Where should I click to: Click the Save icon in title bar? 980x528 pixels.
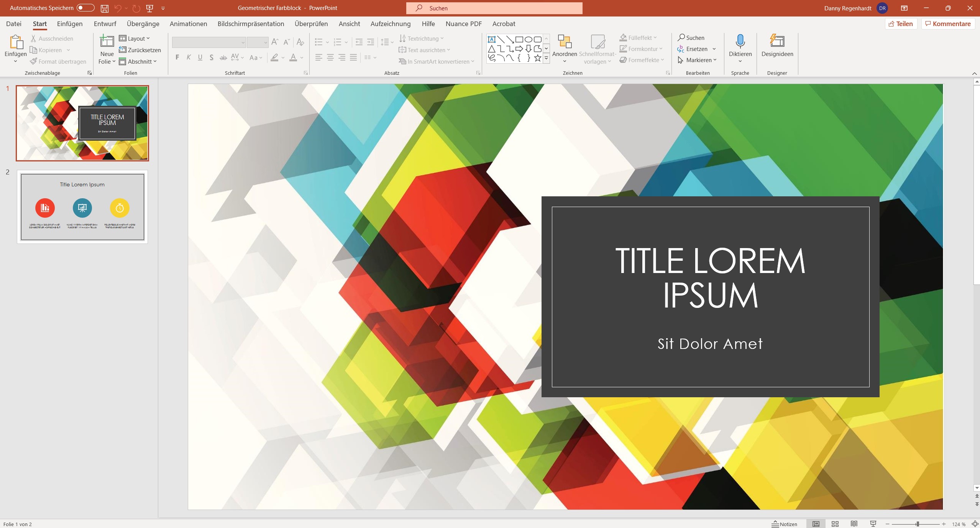(104, 8)
